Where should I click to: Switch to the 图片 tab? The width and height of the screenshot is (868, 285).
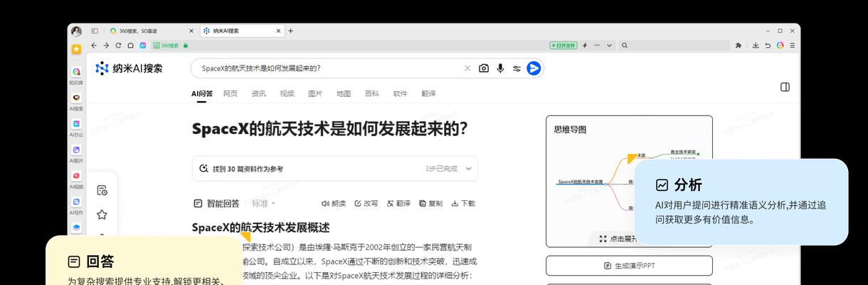coord(315,94)
